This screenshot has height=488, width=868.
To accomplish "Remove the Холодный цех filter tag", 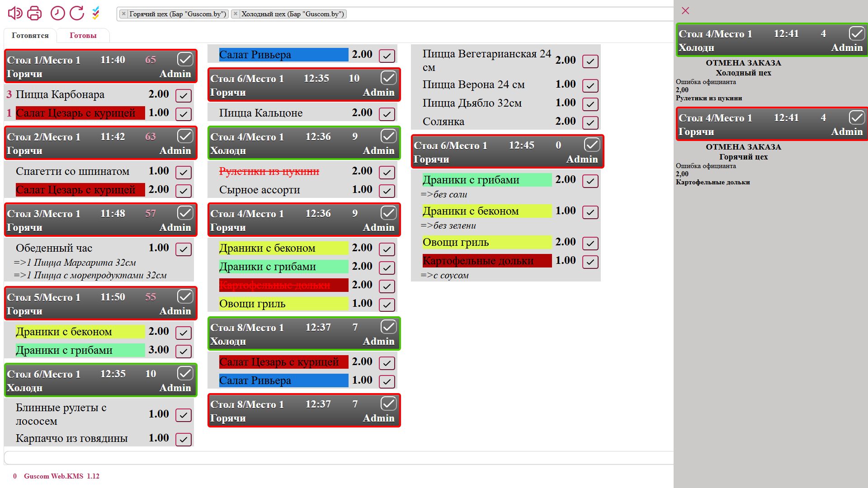I will coord(236,14).
